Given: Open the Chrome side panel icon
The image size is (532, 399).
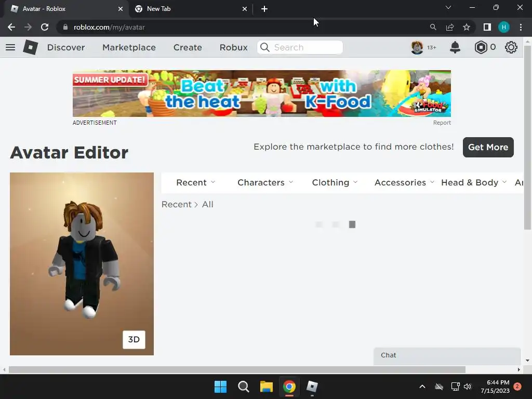Looking at the screenshot, I should [x=487, y=27].
